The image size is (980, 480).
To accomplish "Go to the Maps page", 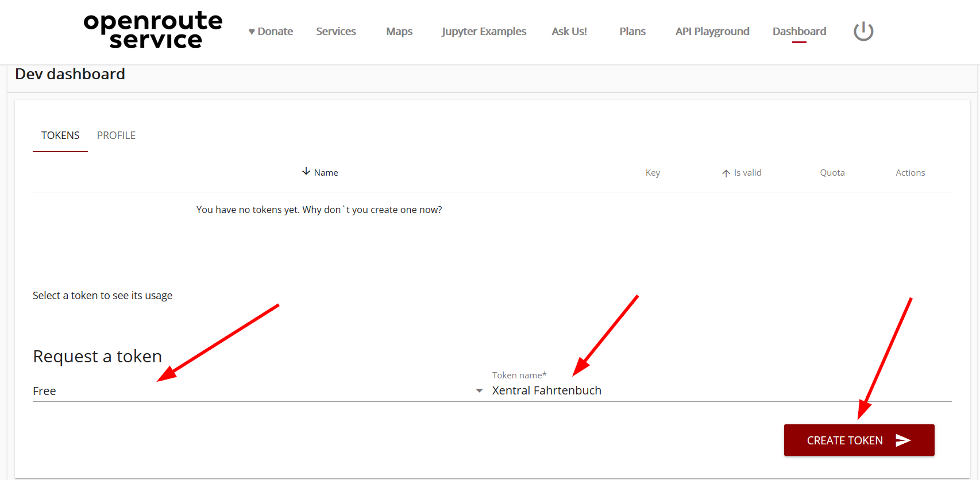I will [x=399, y=32].
